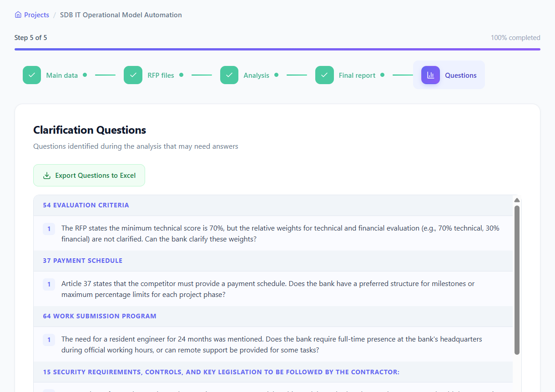555x392 pixels.
Task: Click the 37 Payment Schedule section header
Action: tap(83, 261)
